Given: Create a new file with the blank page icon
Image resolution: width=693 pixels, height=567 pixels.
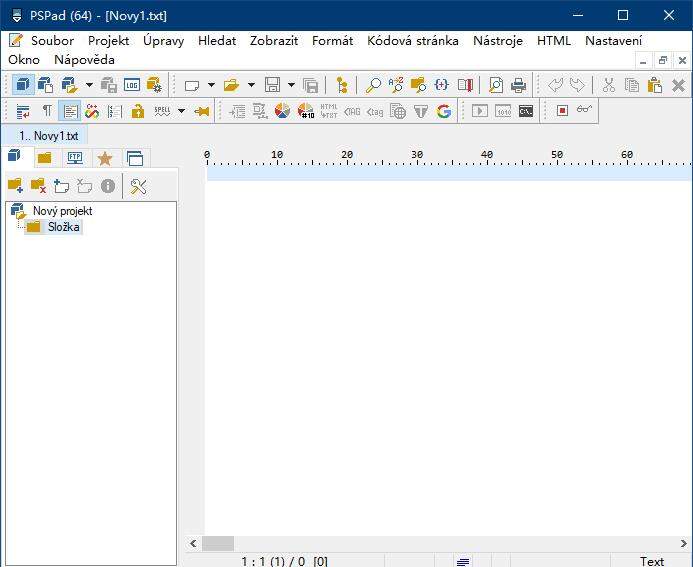Looking at the screenshot, I should click(x=192, y=85).
